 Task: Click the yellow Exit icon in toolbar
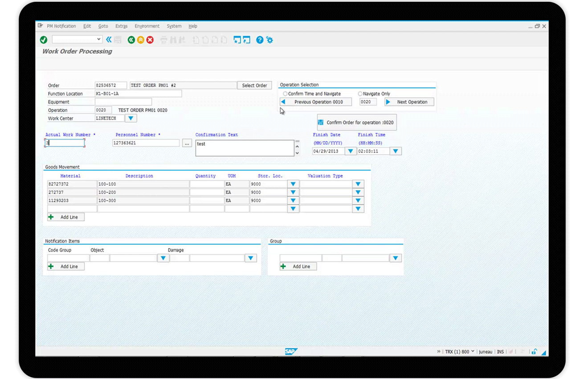click(x=140, y=40)
